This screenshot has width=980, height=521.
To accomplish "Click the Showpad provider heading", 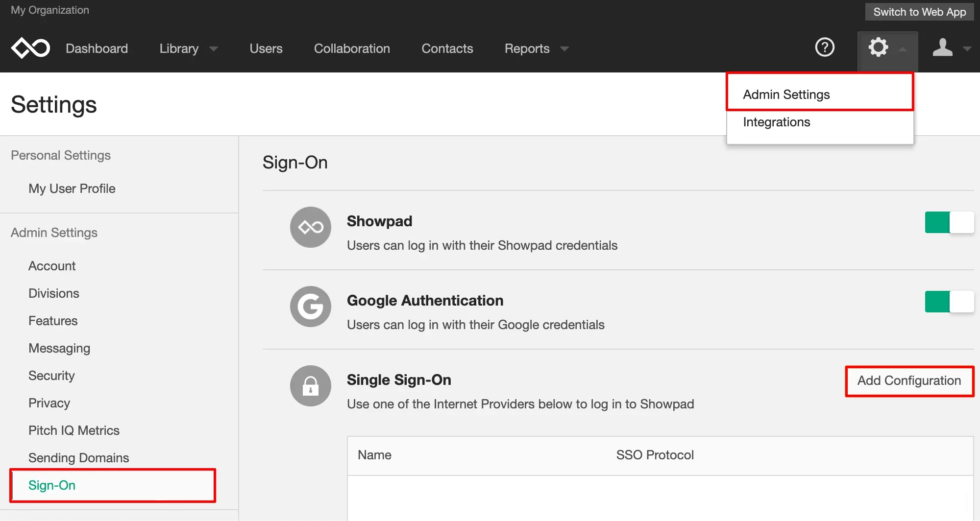I will click(x=379, y=221).
